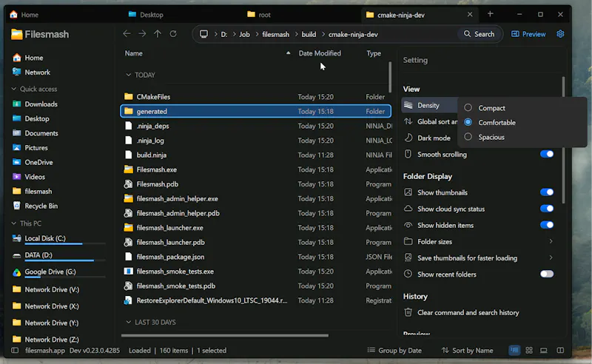Click the Recycle Bin icon in sidebar

pyautogui.click(x=16, y=206)
